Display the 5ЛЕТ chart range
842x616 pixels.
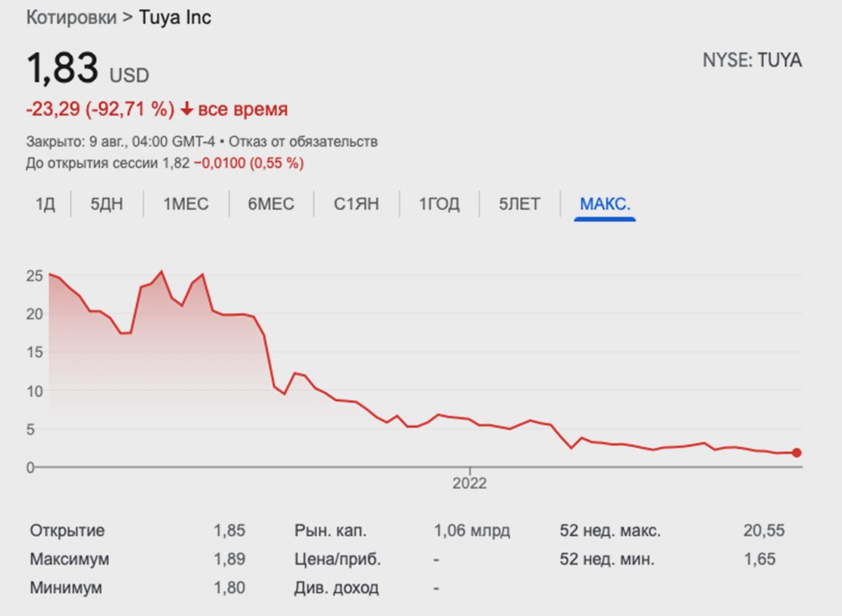click(519, 204)
